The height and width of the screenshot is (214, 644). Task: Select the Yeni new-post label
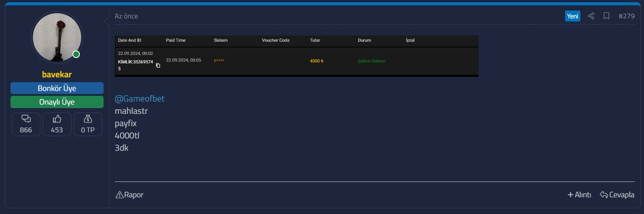[x=573, y=16]
